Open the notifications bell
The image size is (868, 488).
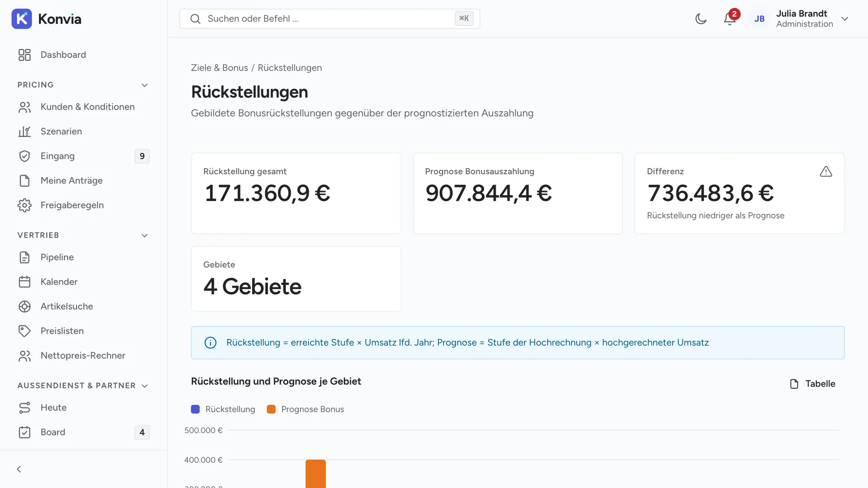(729, 19)
